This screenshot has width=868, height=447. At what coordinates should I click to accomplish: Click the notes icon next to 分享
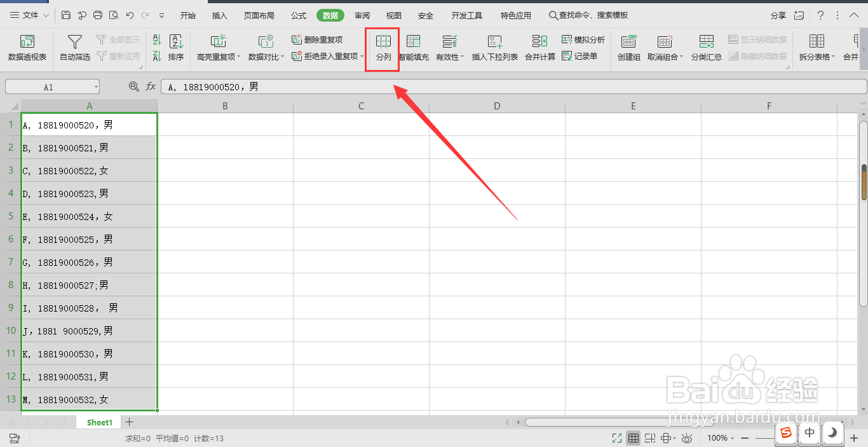(799, 15)
